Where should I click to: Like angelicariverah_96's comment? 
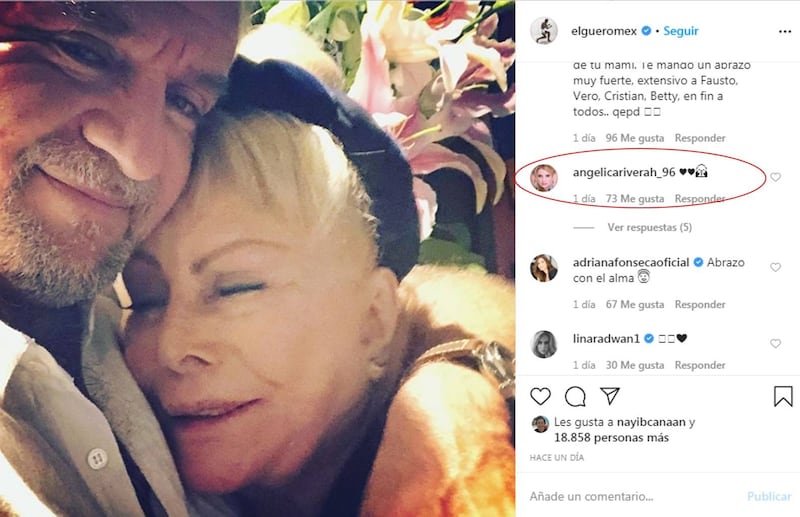776,177
